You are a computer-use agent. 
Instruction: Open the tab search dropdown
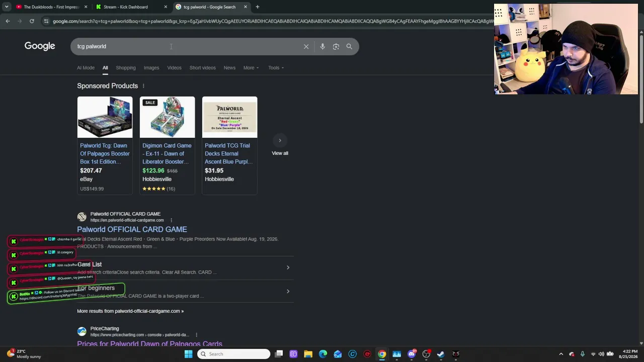pyautogui.click(x=7, y=7)
